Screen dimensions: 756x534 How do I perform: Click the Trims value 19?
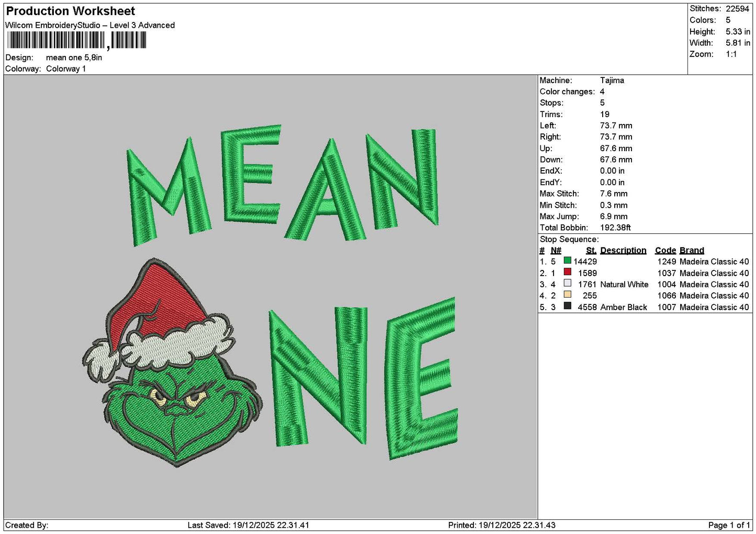[605, 115]
